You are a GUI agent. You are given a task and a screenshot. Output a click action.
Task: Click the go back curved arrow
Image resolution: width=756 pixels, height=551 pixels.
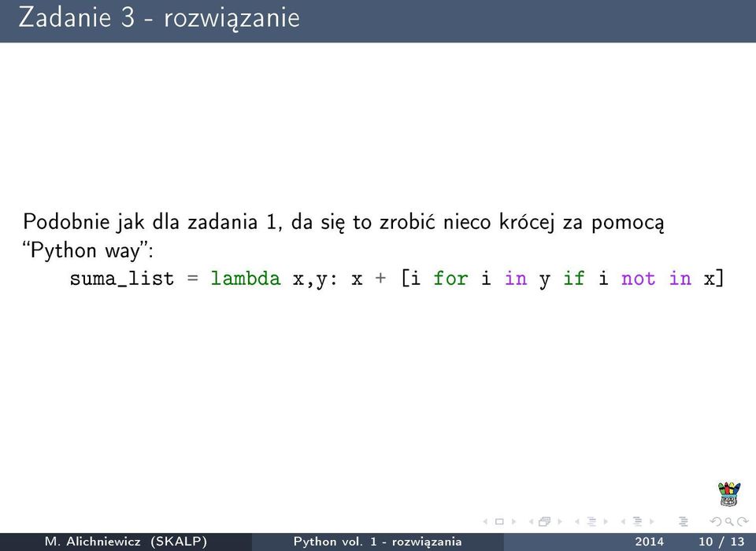click(716, 522)
